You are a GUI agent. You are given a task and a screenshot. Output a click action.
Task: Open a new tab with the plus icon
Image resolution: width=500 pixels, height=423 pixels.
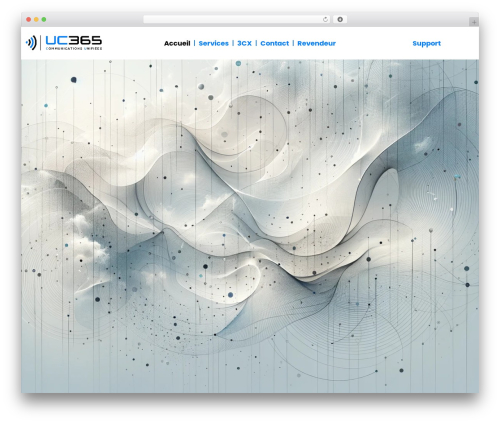(474, 22)
